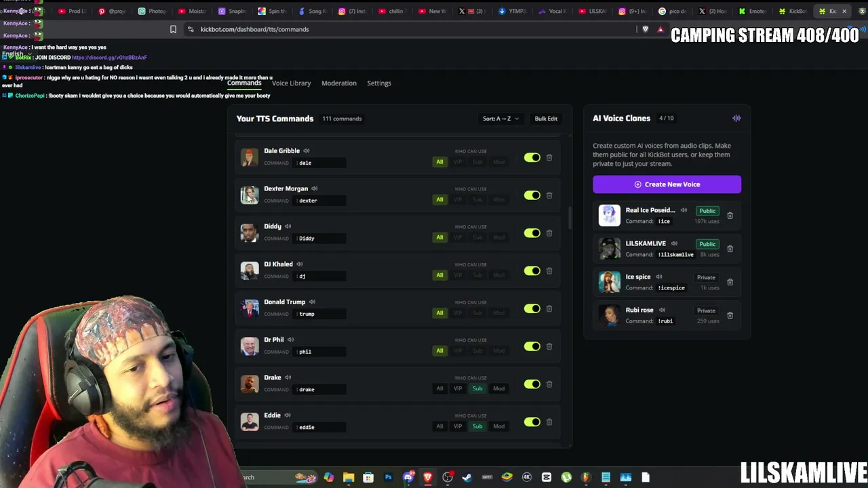Viewport: 868px width, 488px height.
Task: Click the waveform icon in AI Voice Clones
Action: tap(737, 119)
